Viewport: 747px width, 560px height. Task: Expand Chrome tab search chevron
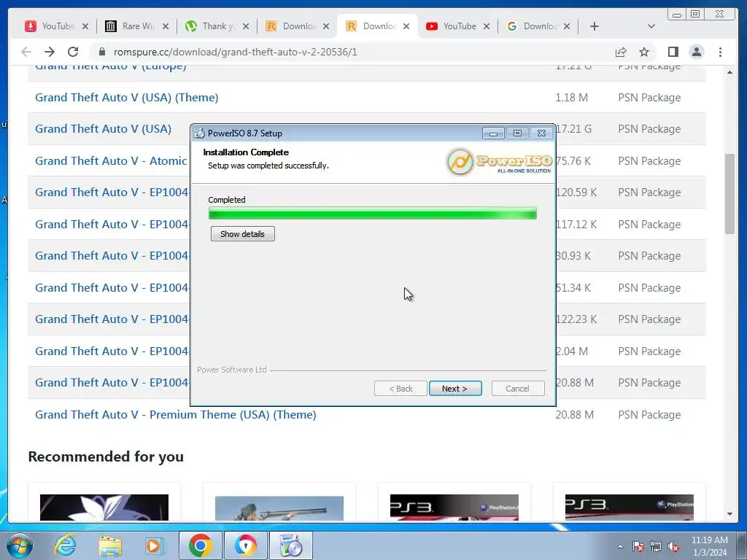tap(651, 27)
